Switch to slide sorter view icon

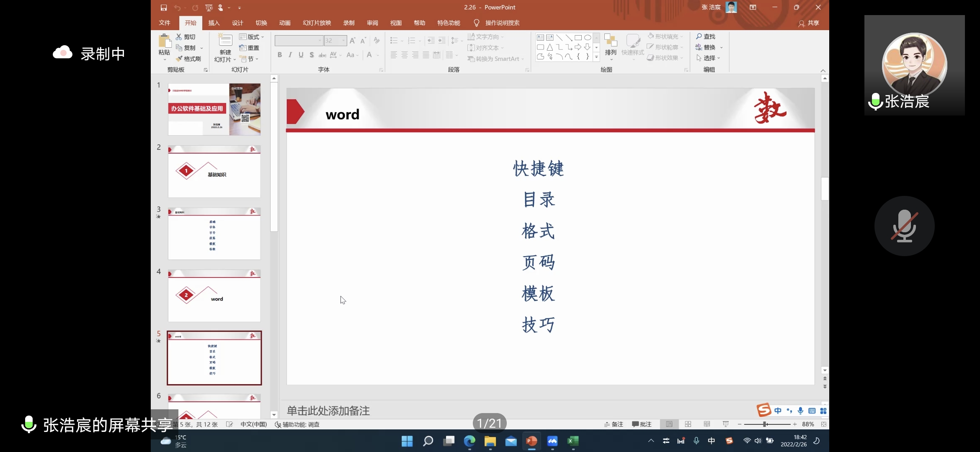[x=688, y=424]
